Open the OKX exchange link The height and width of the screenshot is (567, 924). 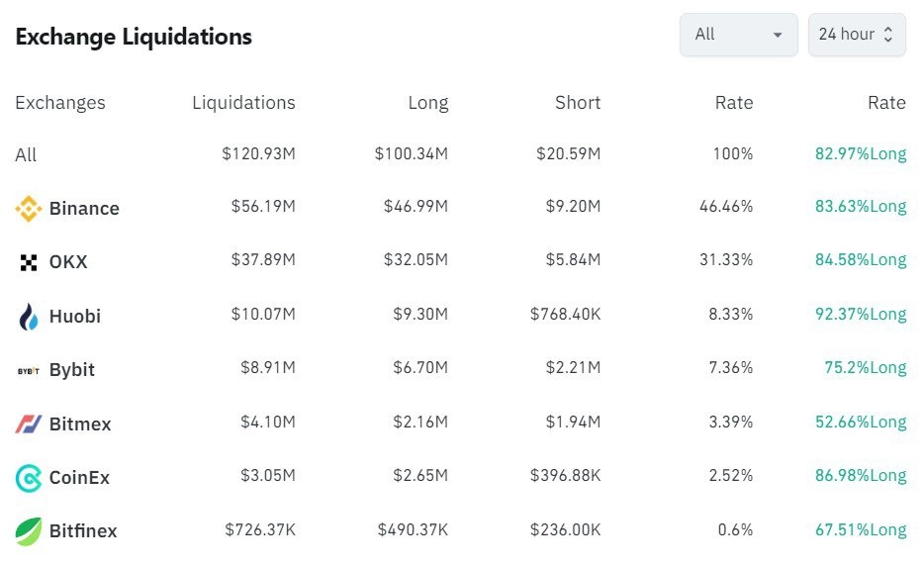68,262
